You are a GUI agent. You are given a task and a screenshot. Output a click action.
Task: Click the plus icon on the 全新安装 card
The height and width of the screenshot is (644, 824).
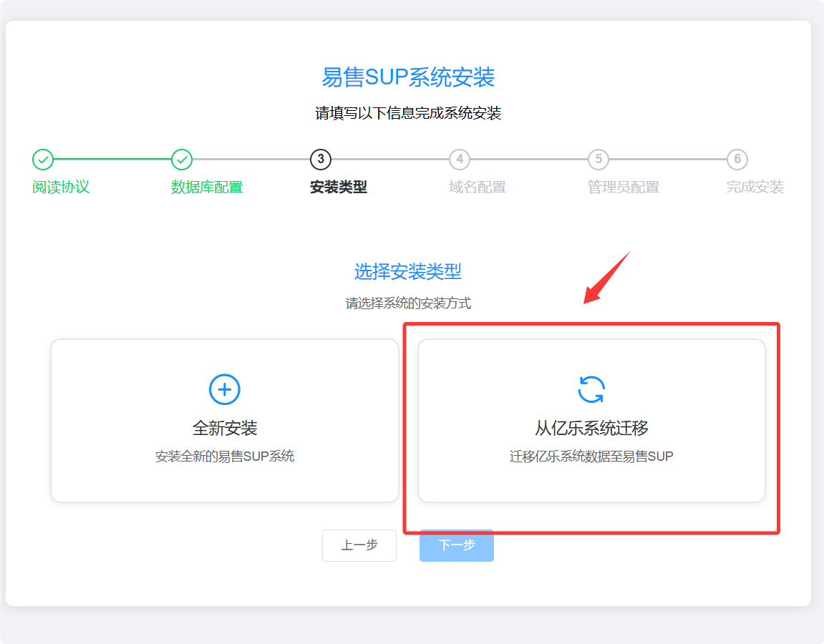224,389
